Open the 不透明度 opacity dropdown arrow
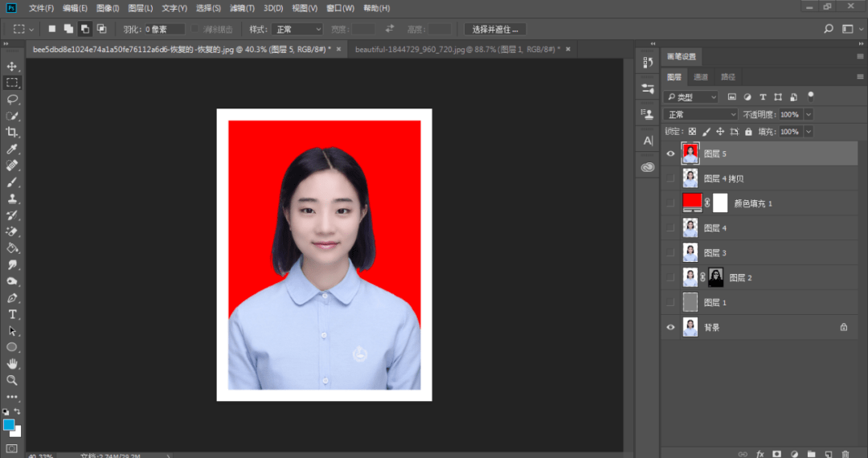868x458 pixels. [x=809, y=114]
